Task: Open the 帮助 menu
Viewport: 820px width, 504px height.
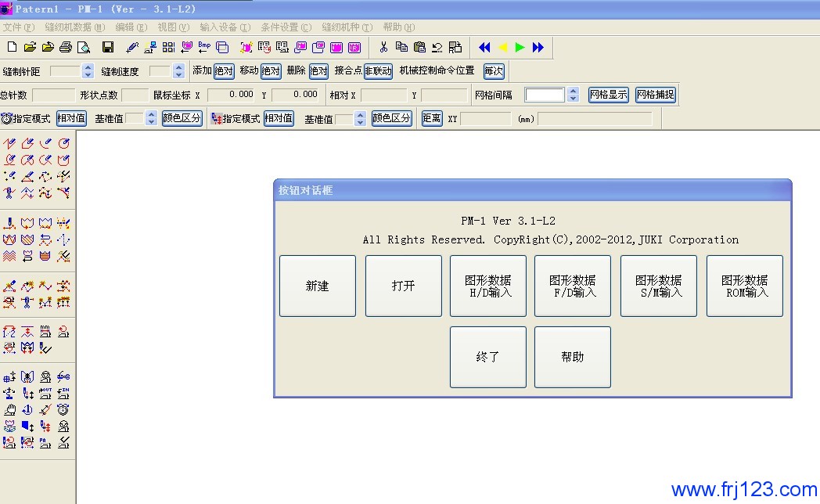Action: coord(398,27)
